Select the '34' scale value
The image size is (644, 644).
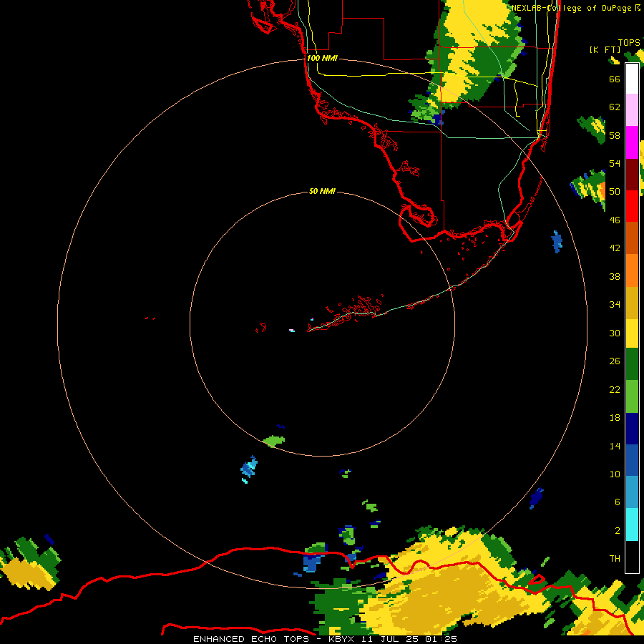pyautogui.click(x=615, y=305)
